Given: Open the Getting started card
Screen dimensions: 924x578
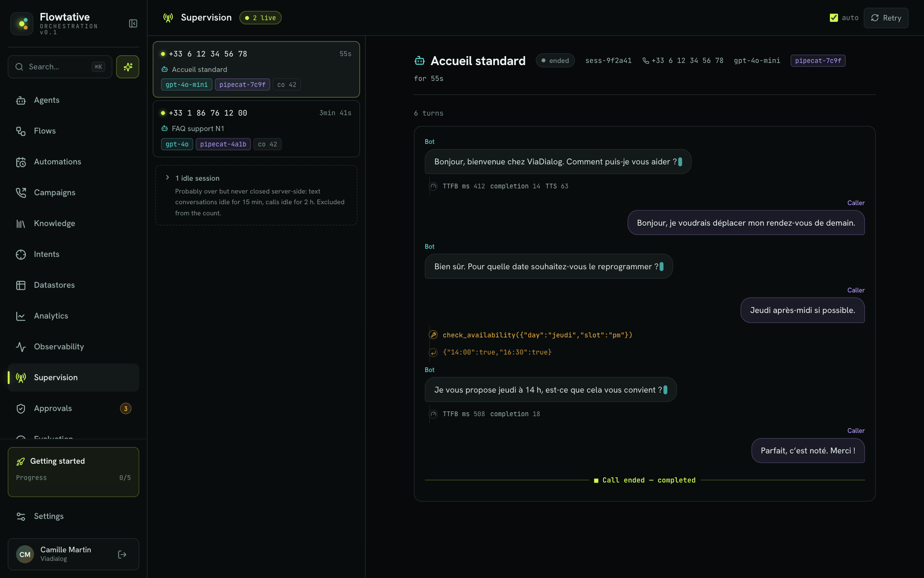Looking at the screenshot, I should (74, 472).
